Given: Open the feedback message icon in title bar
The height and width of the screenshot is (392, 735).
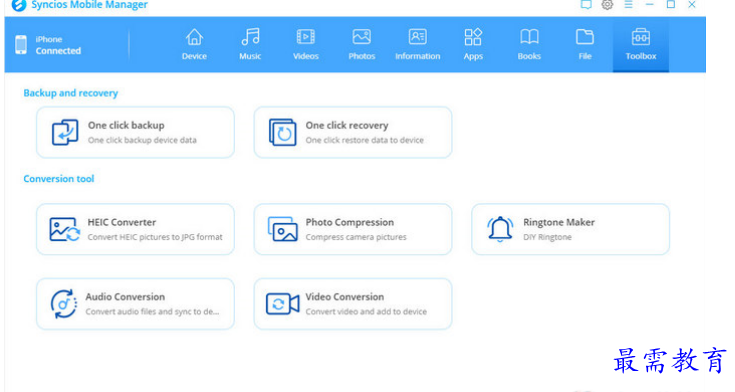Looking at the screenshot, I should coord(585,5).
